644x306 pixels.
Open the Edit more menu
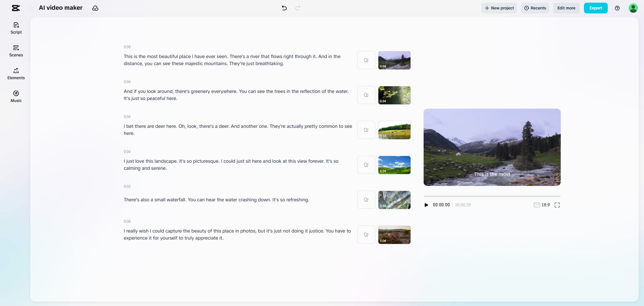pos(566,8)
